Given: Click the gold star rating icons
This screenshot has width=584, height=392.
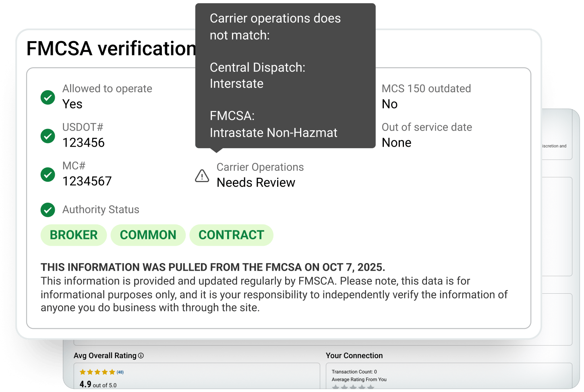Looking at the screenshot, I should pos(97,372).
